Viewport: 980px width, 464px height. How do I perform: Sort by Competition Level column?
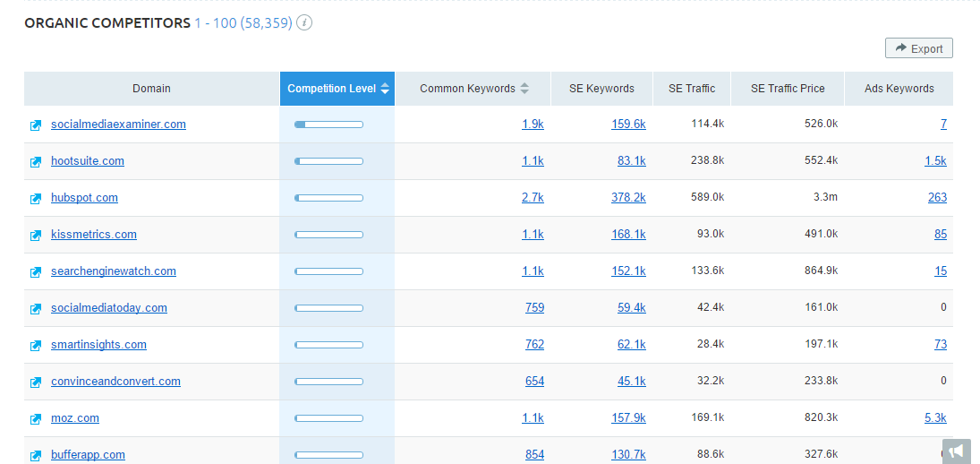click(x=337, y=88)
